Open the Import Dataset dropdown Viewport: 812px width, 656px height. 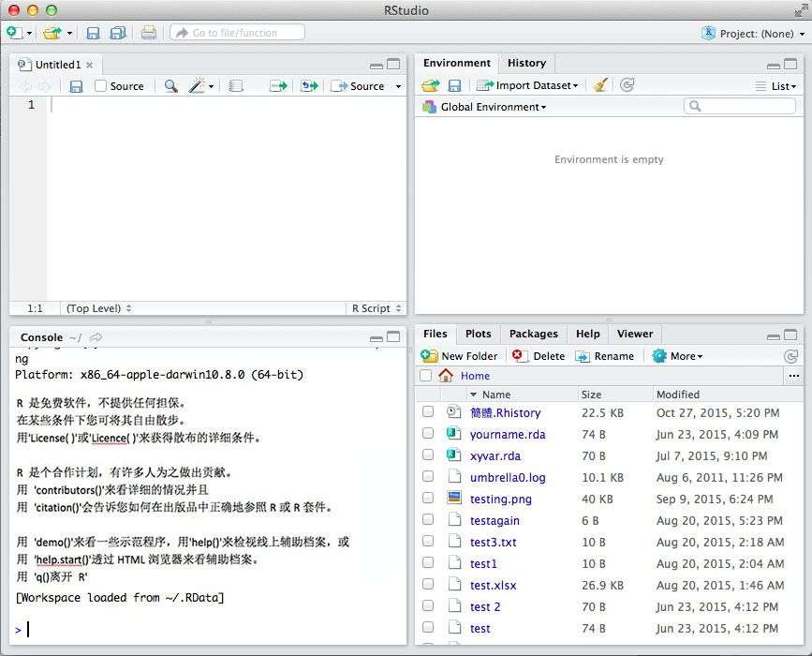click(x=527, y=85)
